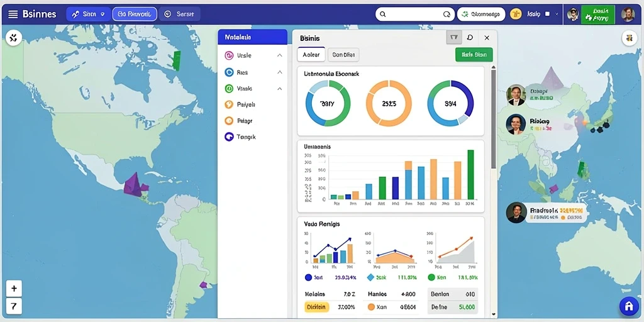644x322 pixels.
Task: Click the home icon in bottom corner
Action: tap(629, 306)
